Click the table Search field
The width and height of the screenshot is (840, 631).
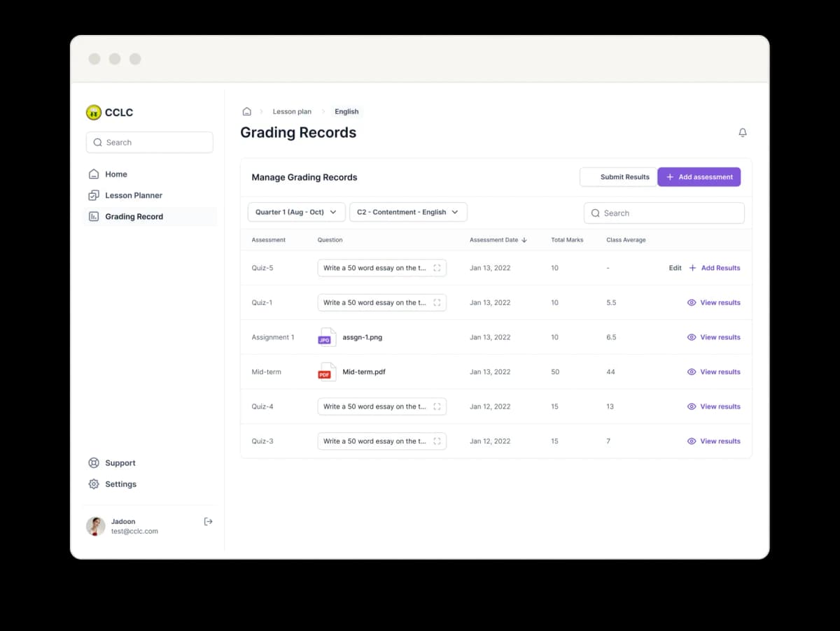tap(664, 213)
